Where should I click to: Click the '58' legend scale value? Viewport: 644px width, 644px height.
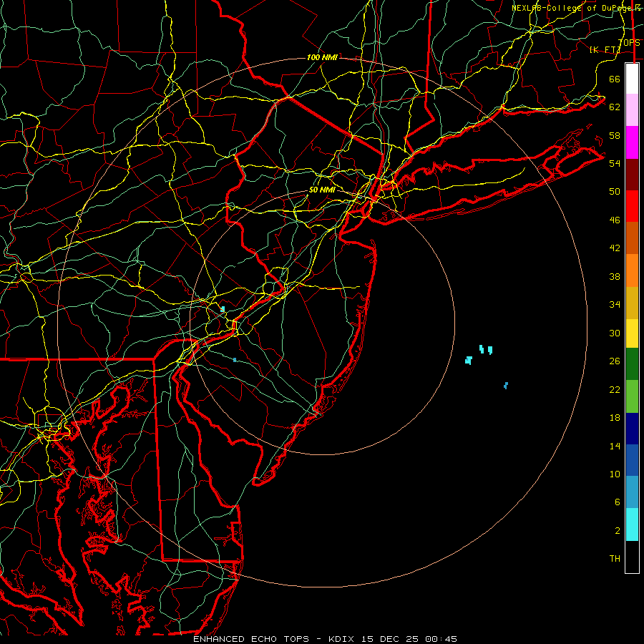(x=615, y=135)
